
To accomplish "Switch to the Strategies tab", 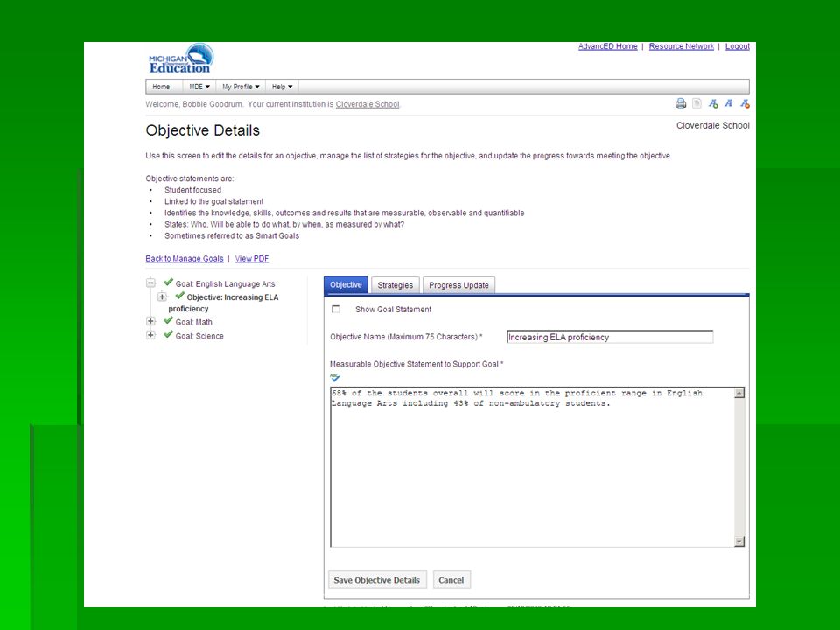I will [x=395, y=285].
